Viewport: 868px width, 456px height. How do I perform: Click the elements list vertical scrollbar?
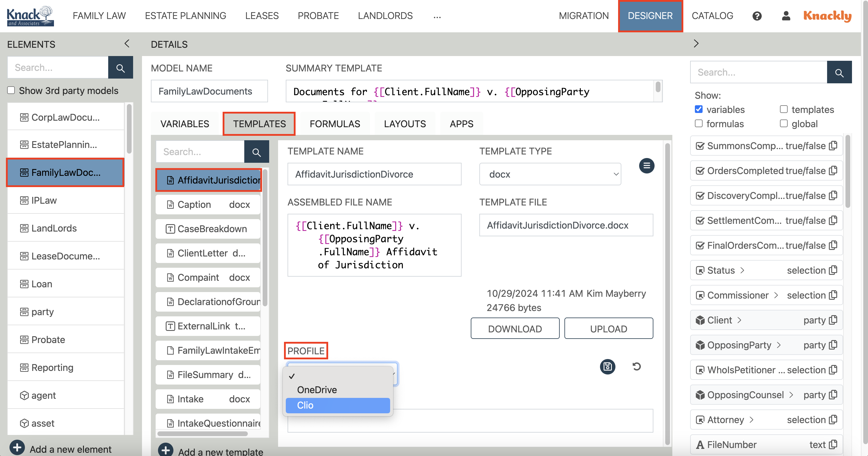tap(129, 128)
